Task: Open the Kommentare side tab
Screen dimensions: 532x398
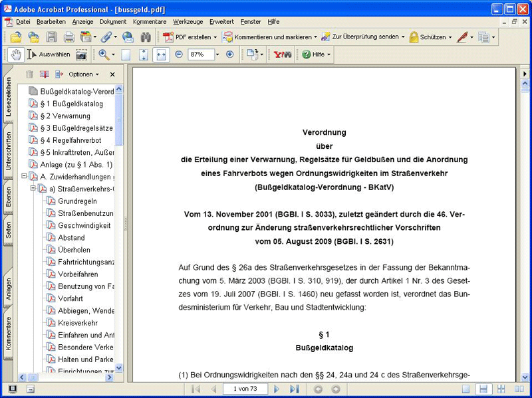Action: [x=8, y=334]
